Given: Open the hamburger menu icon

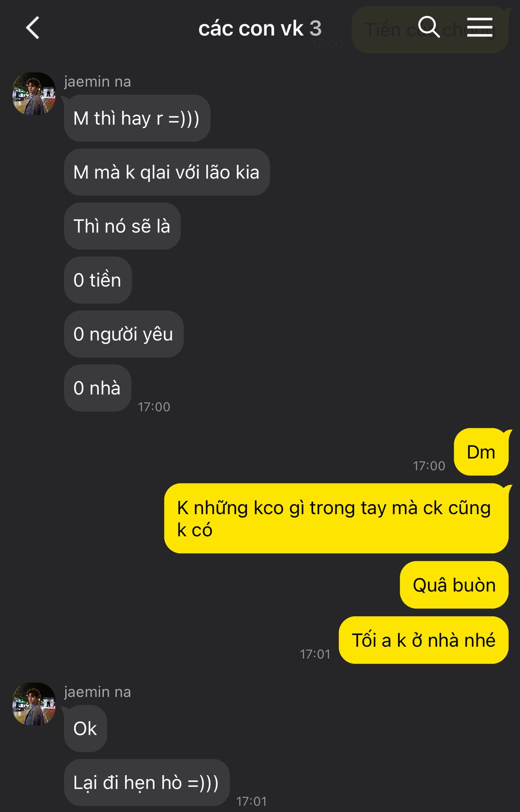Looking at the screenshot, I should [480, 27].
